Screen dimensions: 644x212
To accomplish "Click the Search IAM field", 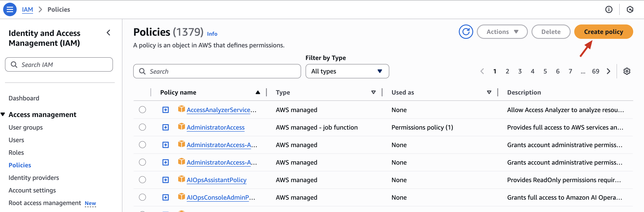I will 59,65.
